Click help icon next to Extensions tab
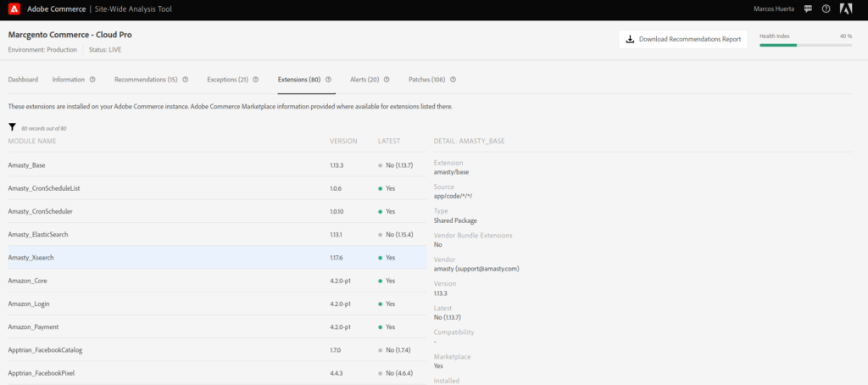 point(328,79)
